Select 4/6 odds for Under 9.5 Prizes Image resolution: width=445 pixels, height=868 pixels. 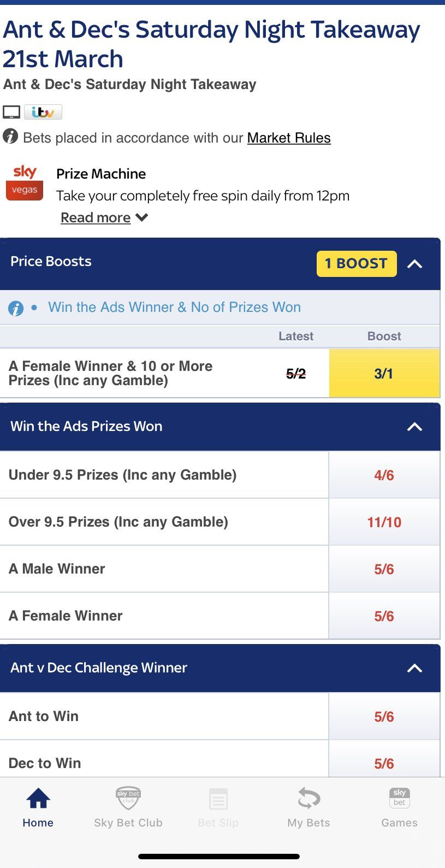384,475
